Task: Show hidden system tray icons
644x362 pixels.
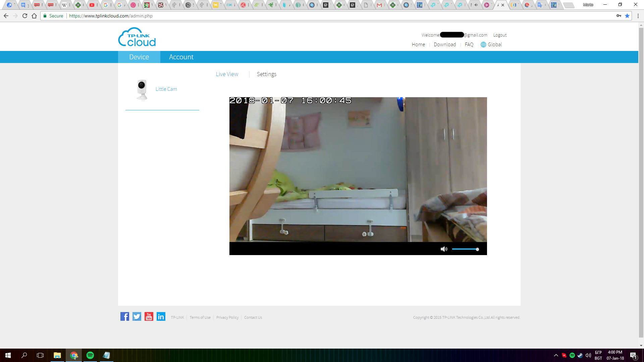Action: [x=556, y=355]
